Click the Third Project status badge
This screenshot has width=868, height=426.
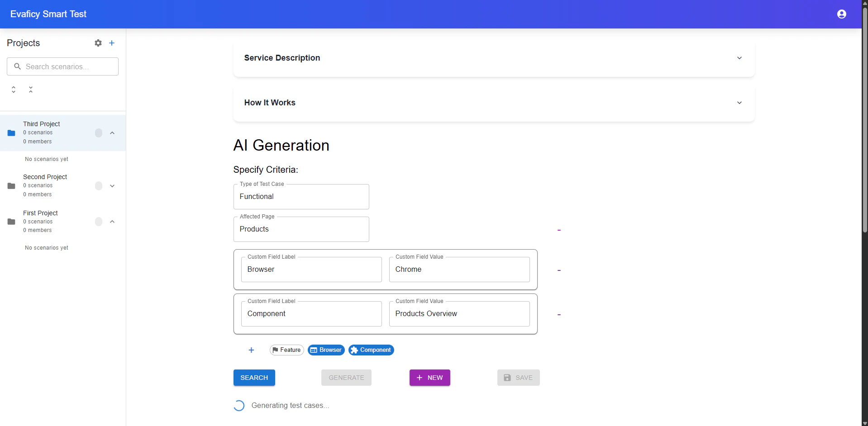pyautogui.click(x=99, y=133)
